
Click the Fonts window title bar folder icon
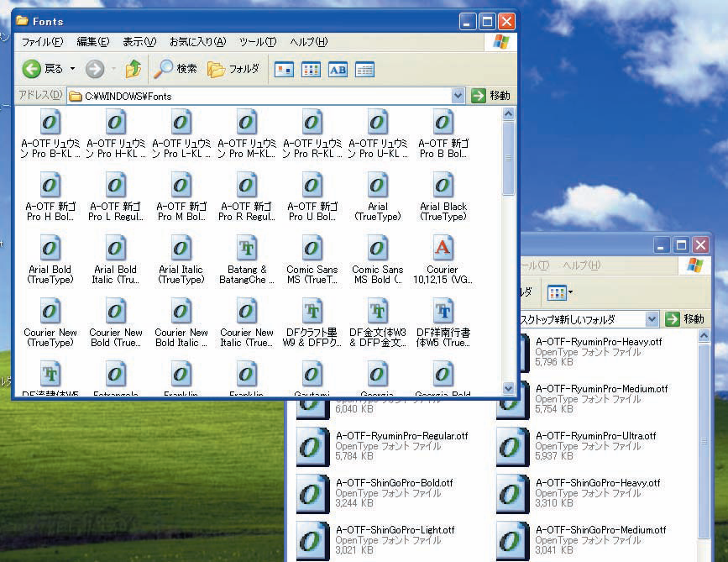tap(22, 21)
